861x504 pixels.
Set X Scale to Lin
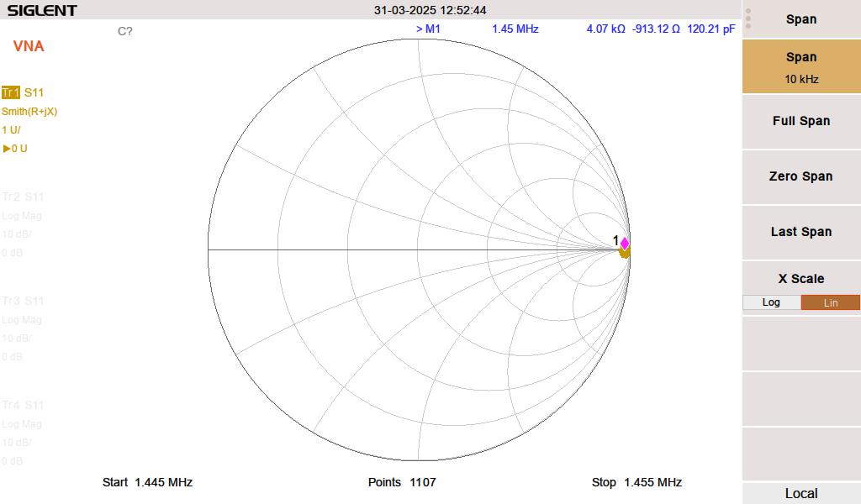(830, 302)
